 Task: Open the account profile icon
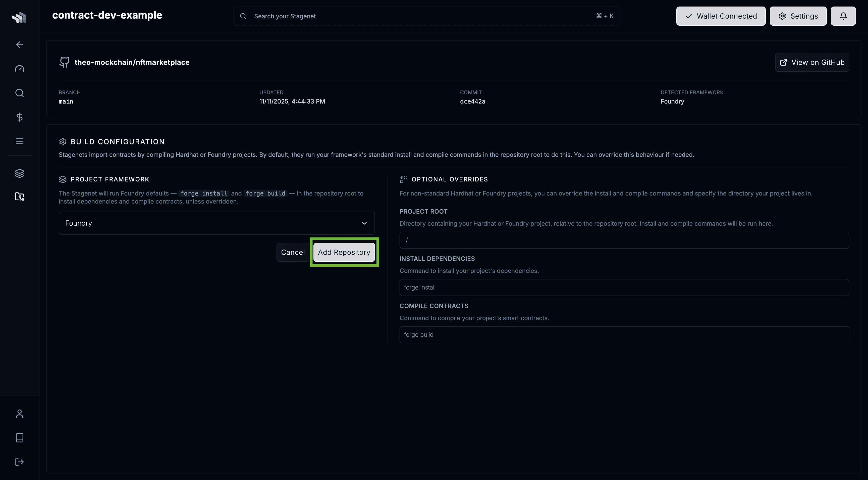pyautogui.click(x=19, y=413)
